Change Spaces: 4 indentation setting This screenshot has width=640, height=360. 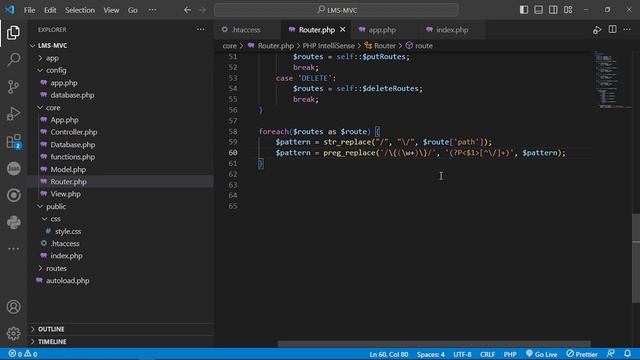[431, 354]
